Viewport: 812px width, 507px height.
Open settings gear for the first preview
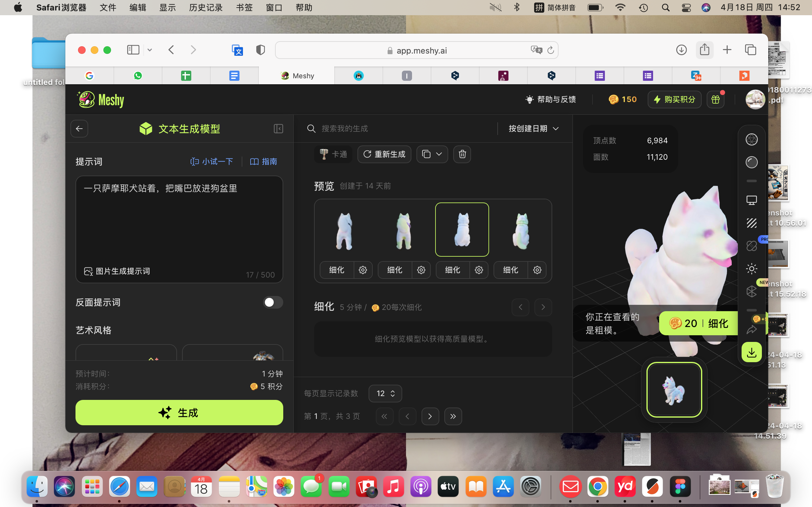pos(363,270)
